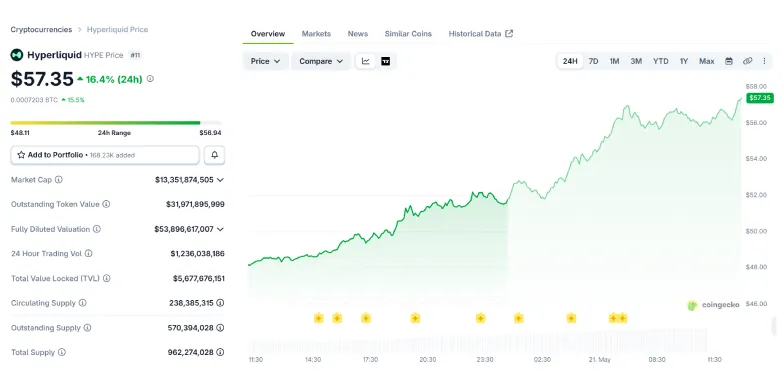Select the 3M time range

pyautogui.click(x=636, y=61)
